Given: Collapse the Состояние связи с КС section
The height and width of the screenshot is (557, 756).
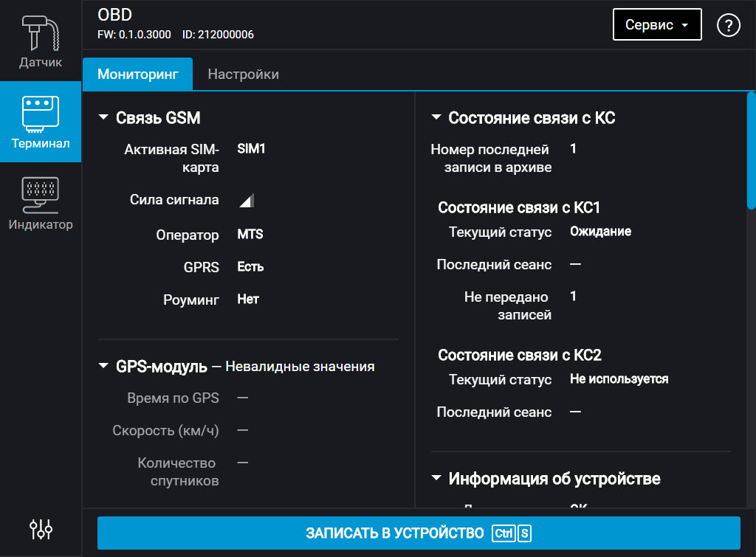Looking at the screenshot, I should (x=436, y=117).
